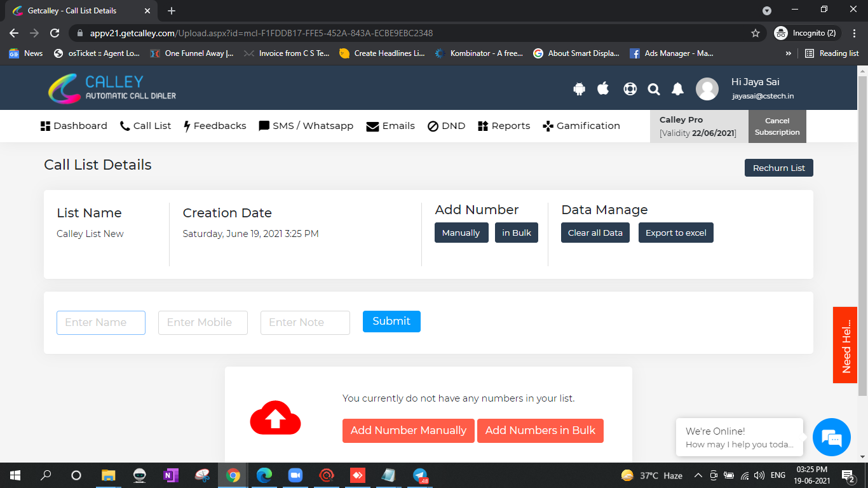The width and height of the screenshot is (868, 488).
Task: Click the browser forward arrow
Action: (34, 33)
